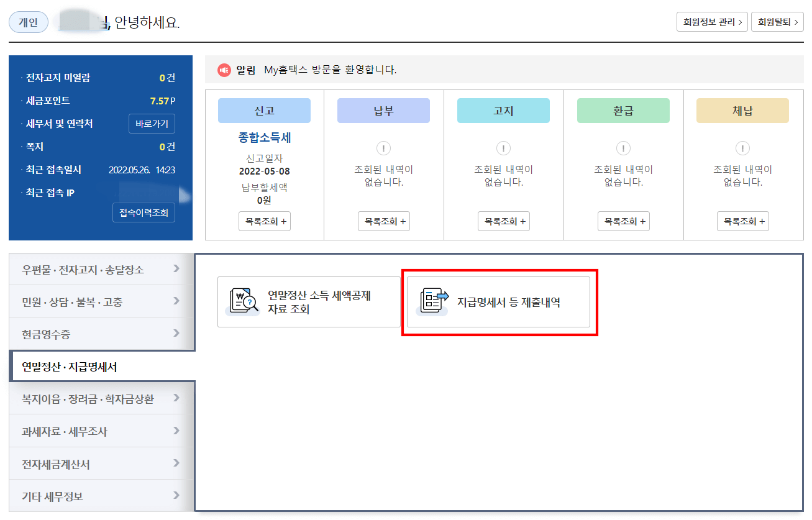Click the exclamation icon in the 환급 card
Viewport: 812px width, 520px height.
pyautogui.click(x=623, y=148)
